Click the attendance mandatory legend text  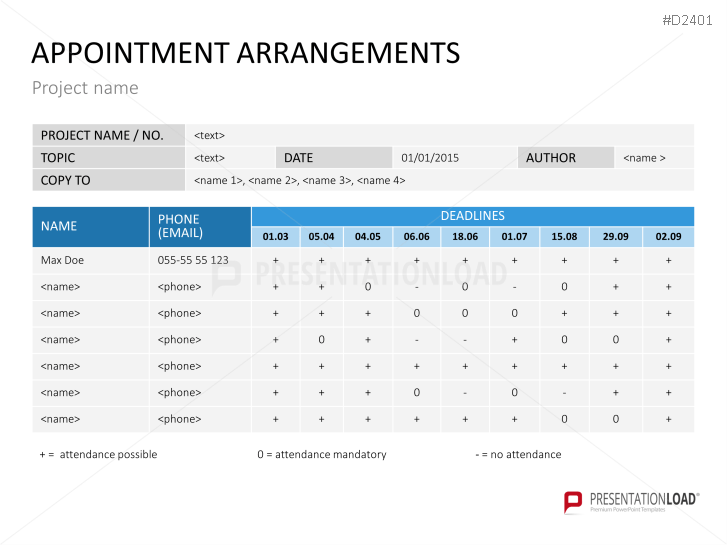pos(321,454)
